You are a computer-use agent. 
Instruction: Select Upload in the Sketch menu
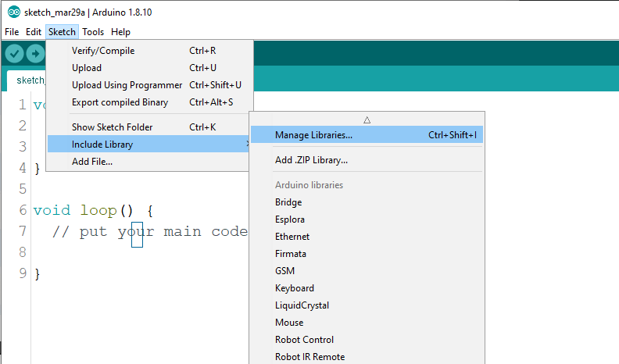pos(150,68)
